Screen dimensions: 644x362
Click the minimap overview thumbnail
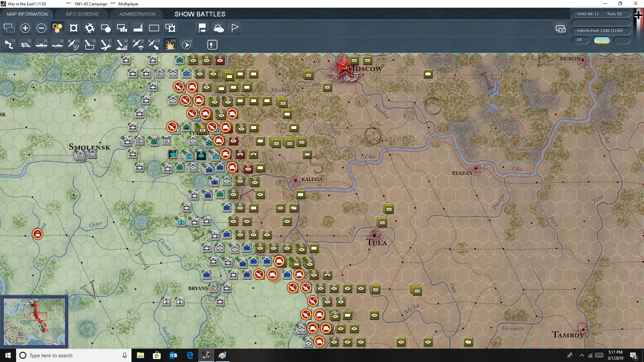[35, 322]
